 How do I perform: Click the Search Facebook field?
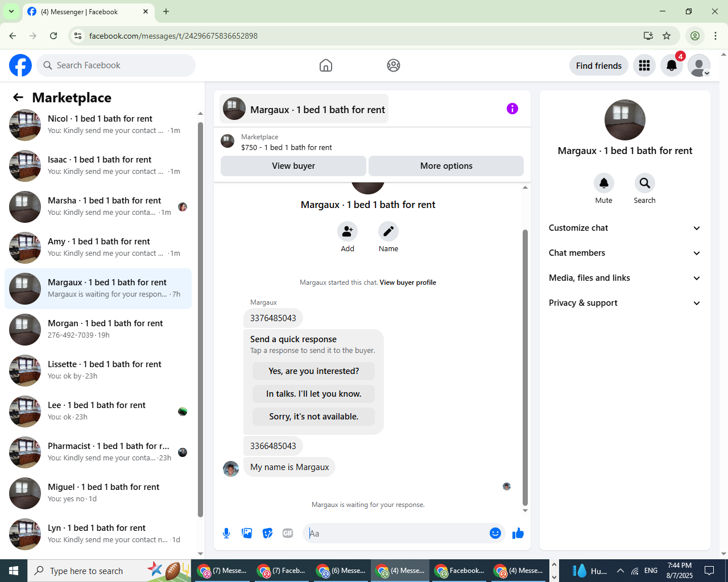[x=116, y=65]
